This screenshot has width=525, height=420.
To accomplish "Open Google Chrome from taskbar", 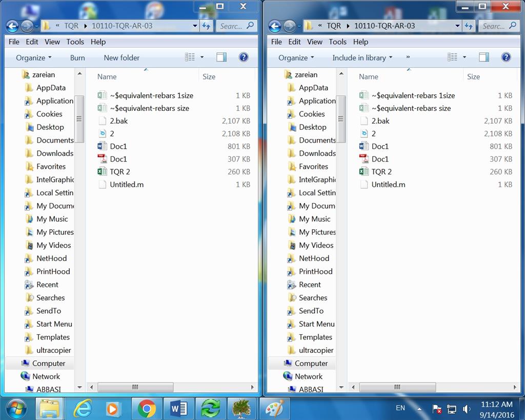I will [147, 409].
